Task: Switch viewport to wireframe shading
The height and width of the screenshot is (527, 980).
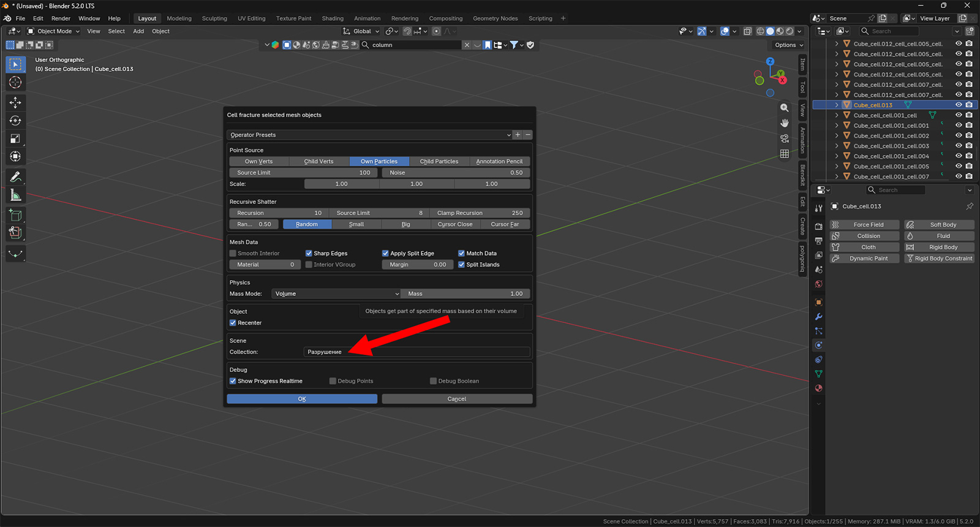Action: 761,31
